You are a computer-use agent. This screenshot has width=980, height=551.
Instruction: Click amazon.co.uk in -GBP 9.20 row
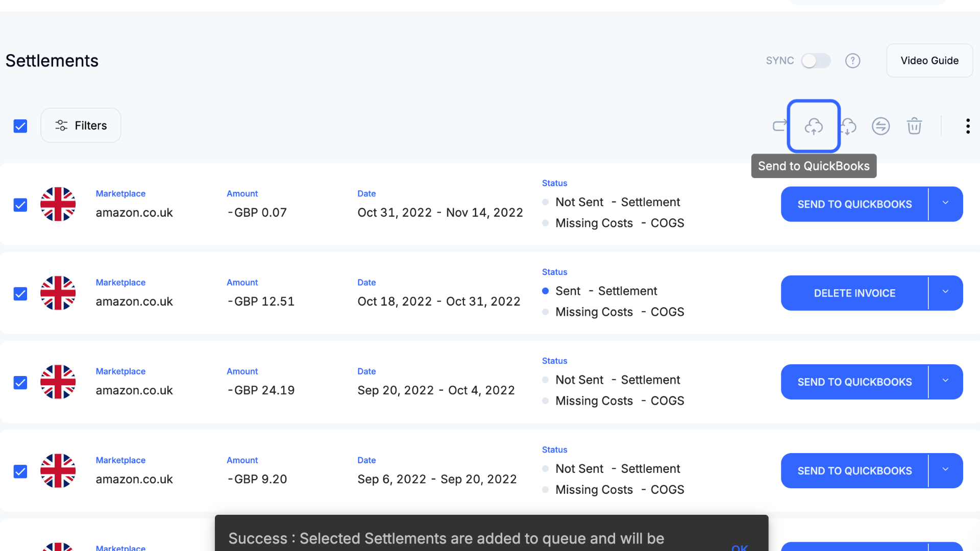pyautogui.click(x=134, y=479)
